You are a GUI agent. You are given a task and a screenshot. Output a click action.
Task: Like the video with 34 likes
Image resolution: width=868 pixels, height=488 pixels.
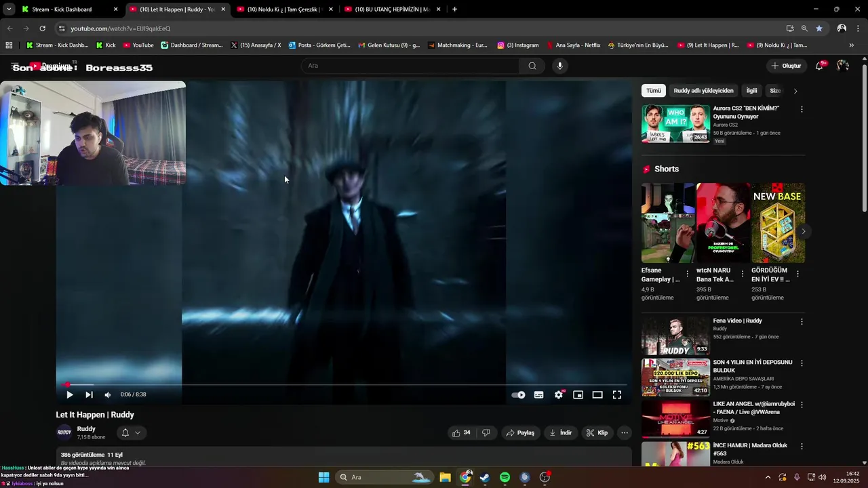tap(461, 432)
